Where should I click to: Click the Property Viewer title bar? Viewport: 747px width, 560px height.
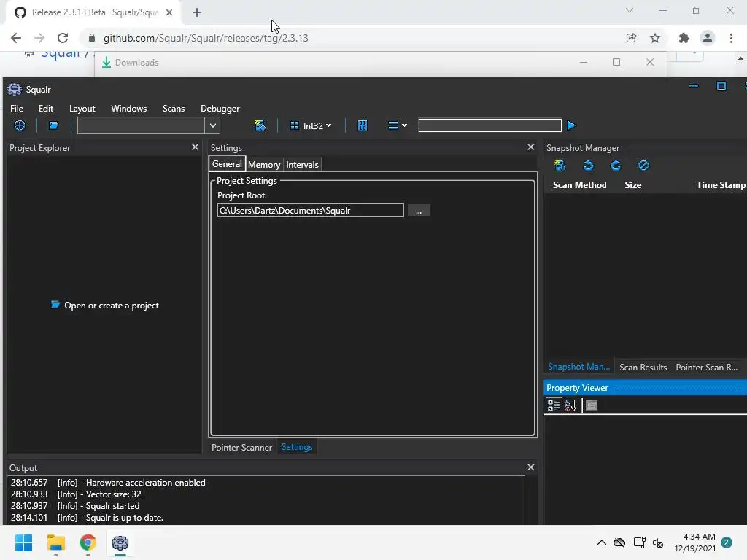point(645,388)
